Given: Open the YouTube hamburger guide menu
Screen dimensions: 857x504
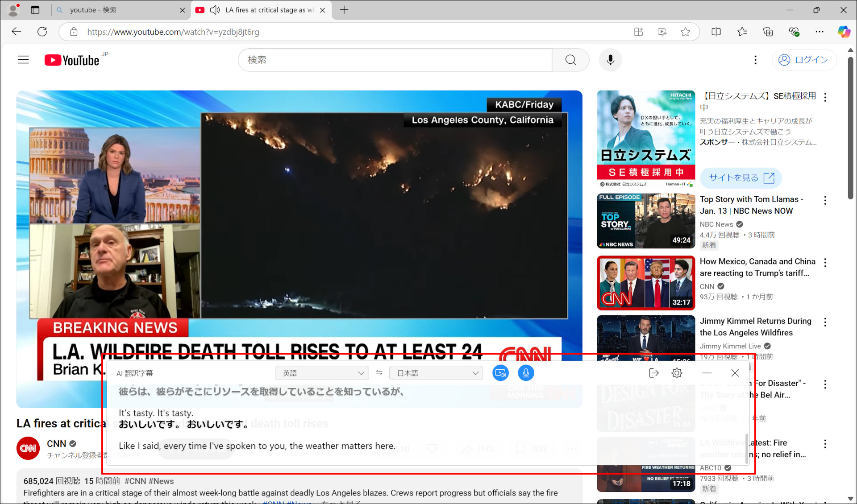Looking at the screenshot, I should click(x=23, y=60).
